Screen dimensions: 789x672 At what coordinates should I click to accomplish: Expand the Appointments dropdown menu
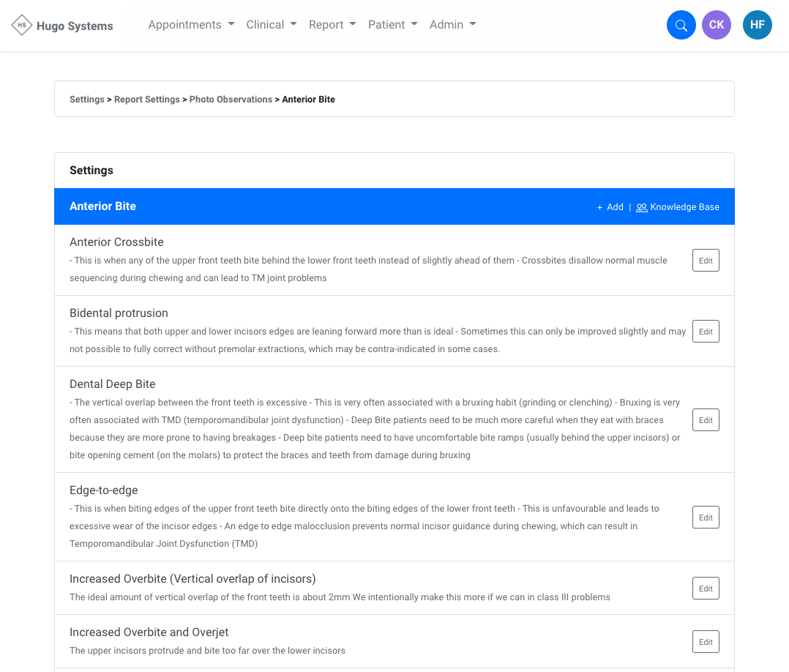coord(191,25)
